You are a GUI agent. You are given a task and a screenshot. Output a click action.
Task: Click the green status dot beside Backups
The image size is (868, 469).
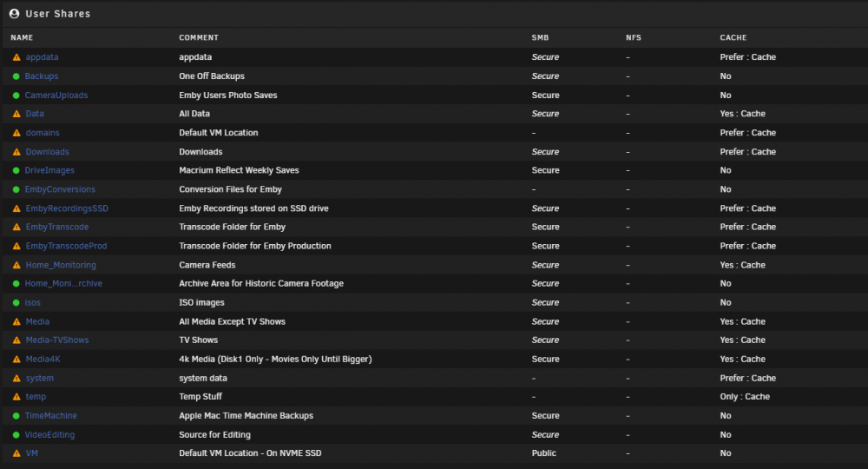pos(16,76)
